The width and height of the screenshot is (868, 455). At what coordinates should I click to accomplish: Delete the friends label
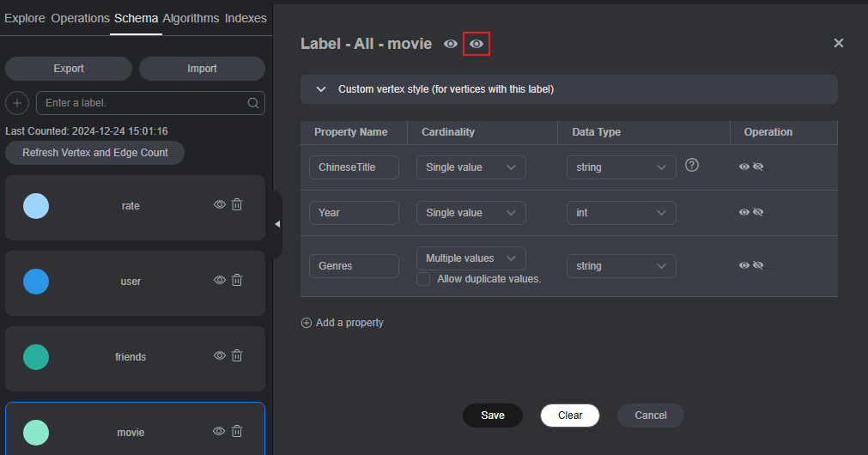[237, 356]
